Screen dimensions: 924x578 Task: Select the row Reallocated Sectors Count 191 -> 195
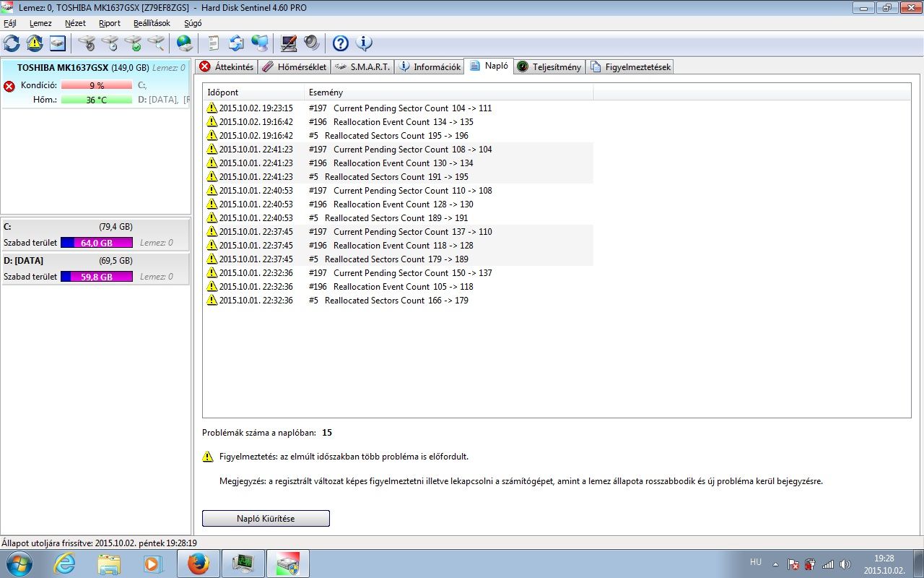point(398,176)
